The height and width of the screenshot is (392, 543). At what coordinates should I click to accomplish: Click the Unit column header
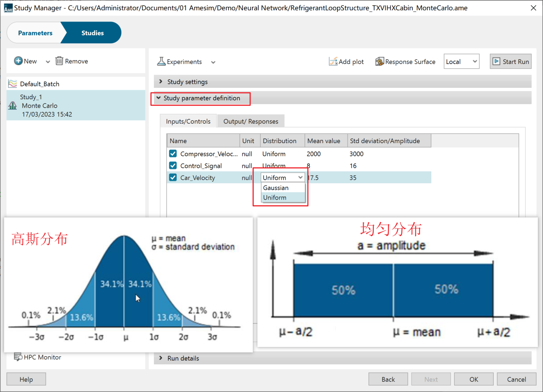[x=250, y=141]
